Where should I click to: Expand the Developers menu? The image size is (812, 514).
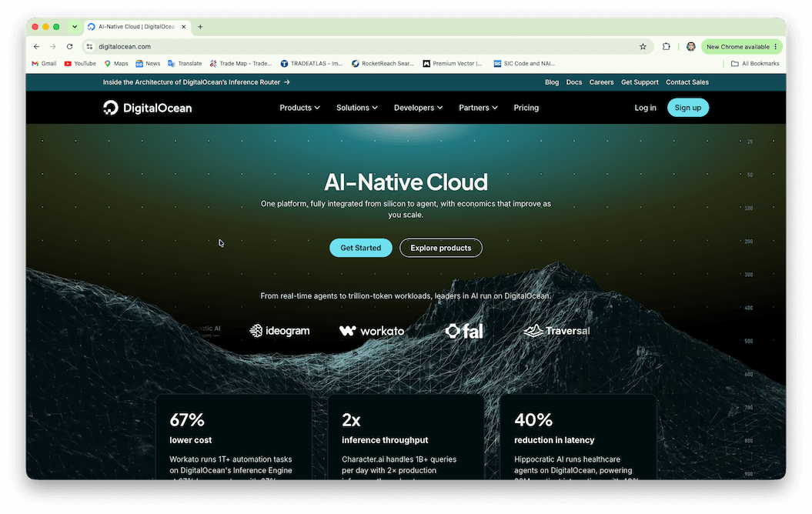tap(419, 108)
